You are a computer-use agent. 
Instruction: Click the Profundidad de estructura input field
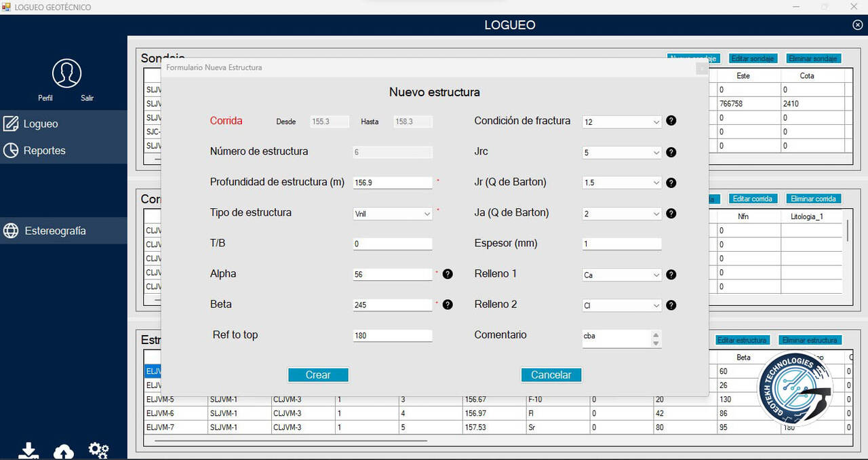[393, 183]
